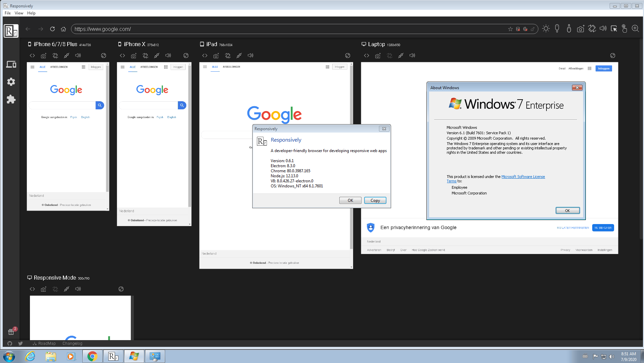Open the hamburger menu in the iPad view
Screen dimensions: 644x363
pos(205,67)
